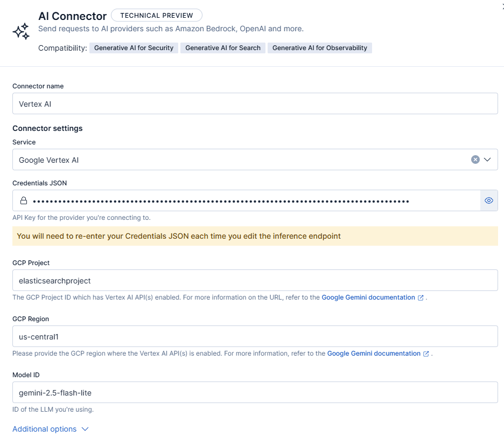Clear the selected Google Vertex AI service
Screen dimensions: 504x444
[x=475, y=159]
